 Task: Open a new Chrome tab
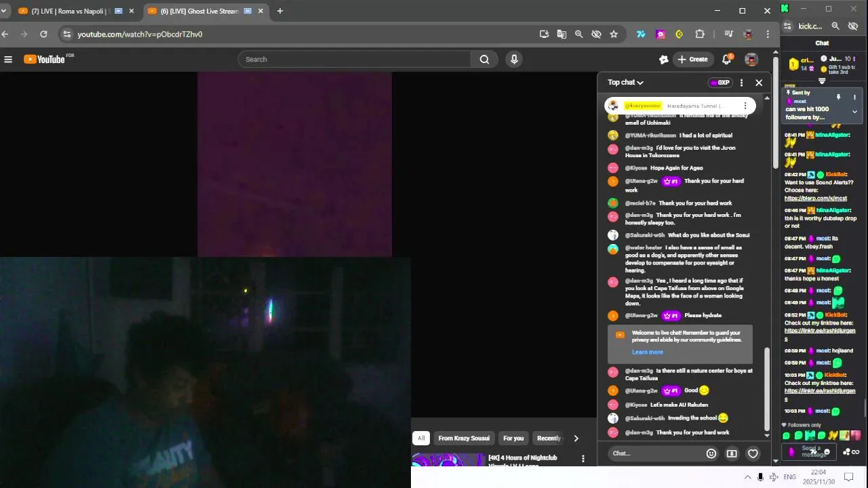tap(280, 11)
